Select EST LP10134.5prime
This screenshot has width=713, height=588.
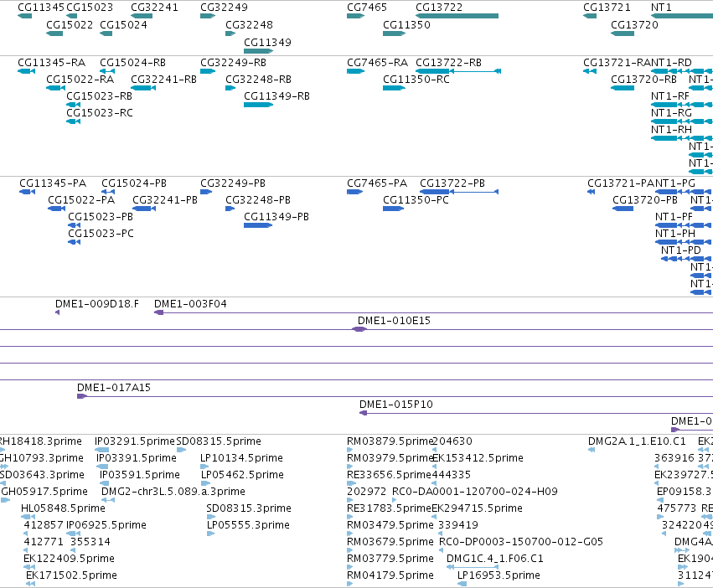pyautogui.click(x=204, y=467)
